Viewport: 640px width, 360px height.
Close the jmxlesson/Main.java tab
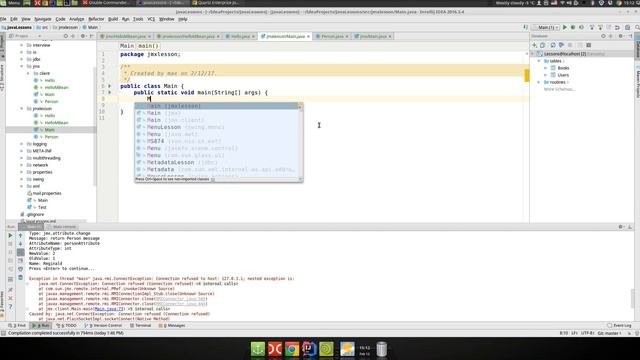308,36
